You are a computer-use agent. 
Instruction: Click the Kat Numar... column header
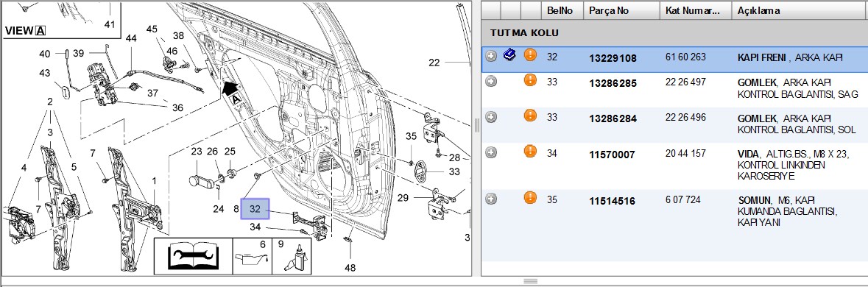click(695, 10)
